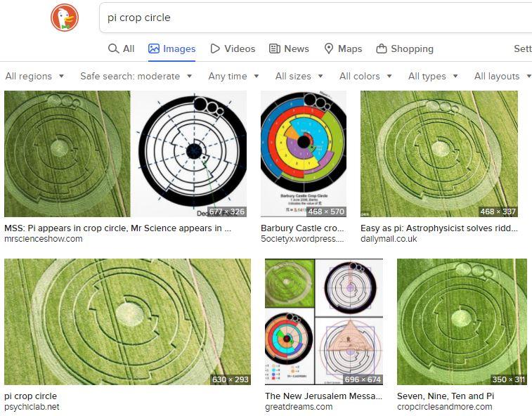Expand the Safe search: moderate dropdown
The height and width of the screenshot is (416, 532).
click(136, 76)
